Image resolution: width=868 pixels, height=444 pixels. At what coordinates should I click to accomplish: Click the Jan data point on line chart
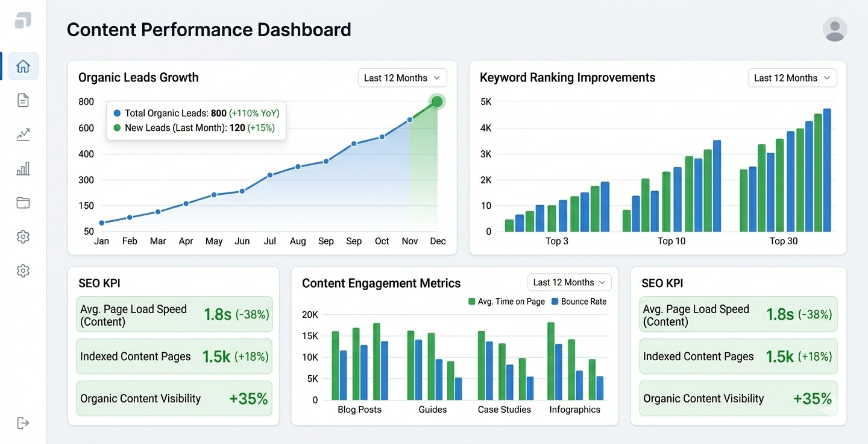pyautogui.click(x=101, y=223)
